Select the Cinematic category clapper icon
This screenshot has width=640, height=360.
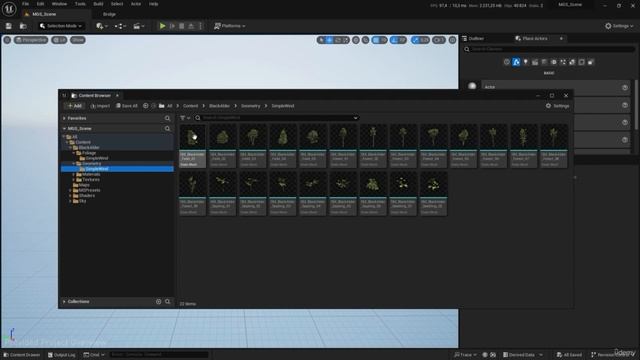click(535, 62)
